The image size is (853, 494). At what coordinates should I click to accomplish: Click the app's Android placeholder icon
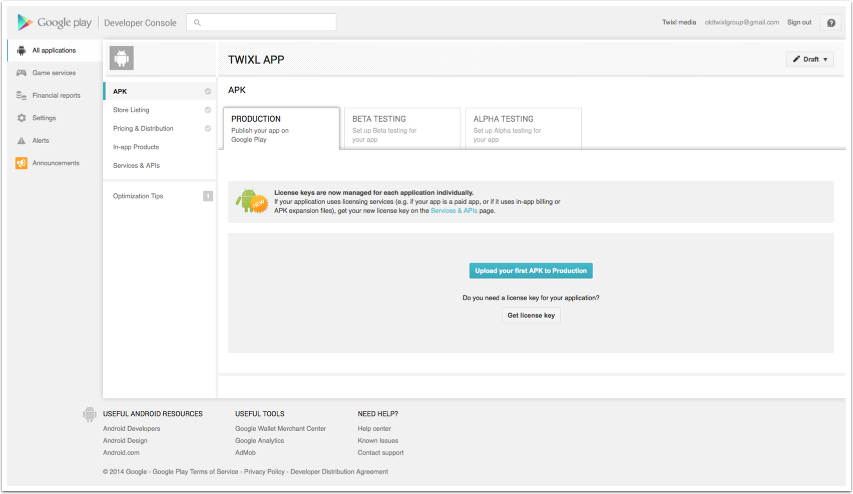pyautogui.click(x=121, y=58)
